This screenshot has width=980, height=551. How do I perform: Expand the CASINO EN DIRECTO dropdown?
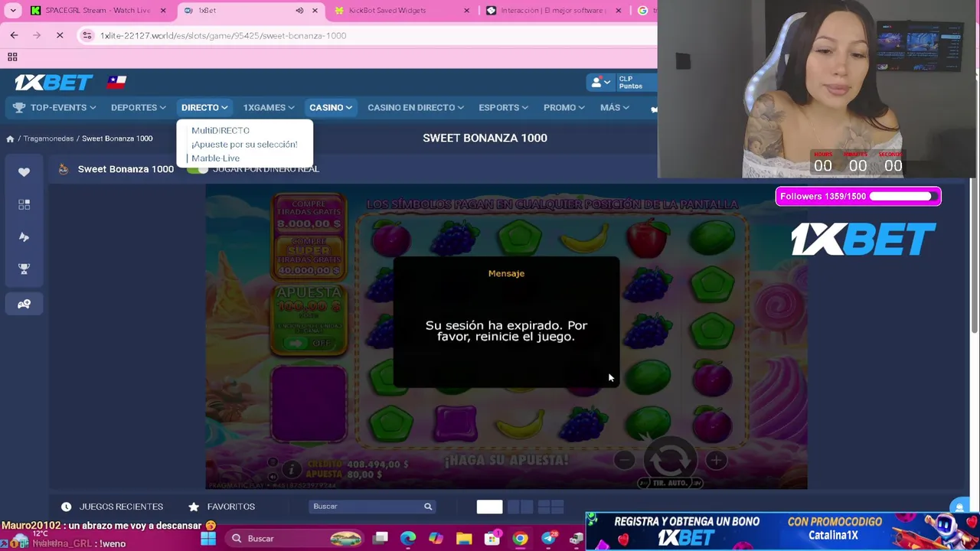416,107
